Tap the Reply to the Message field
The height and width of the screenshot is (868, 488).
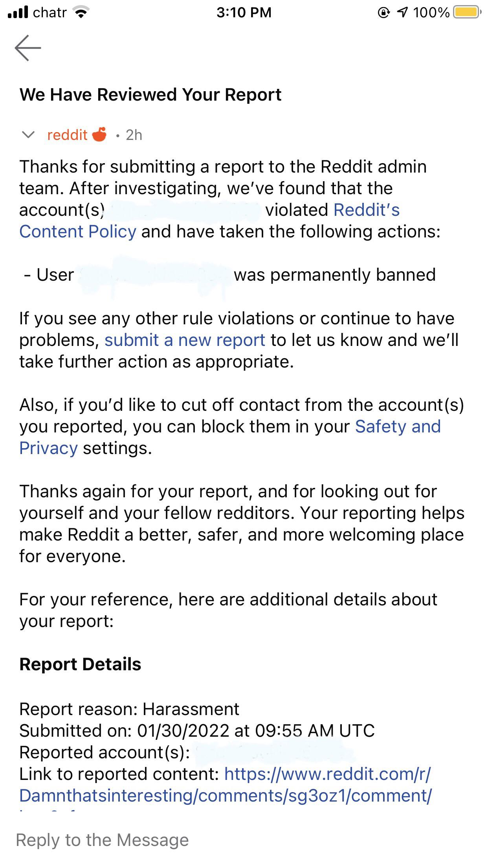102,840
